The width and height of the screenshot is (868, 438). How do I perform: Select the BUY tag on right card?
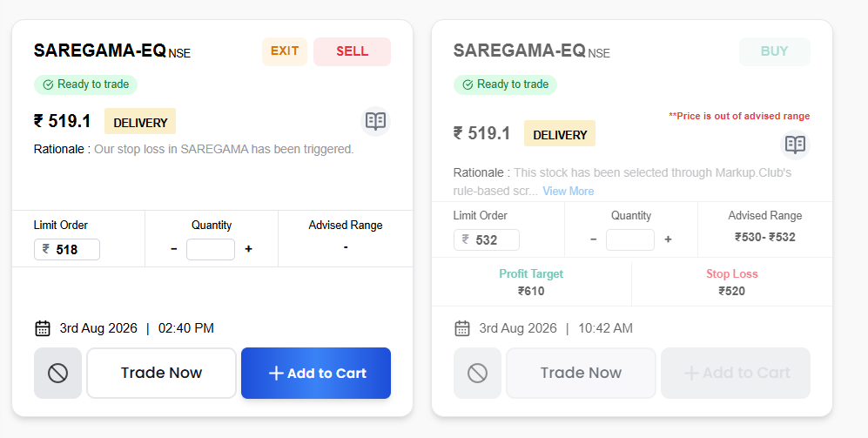(x=775, y=51)
